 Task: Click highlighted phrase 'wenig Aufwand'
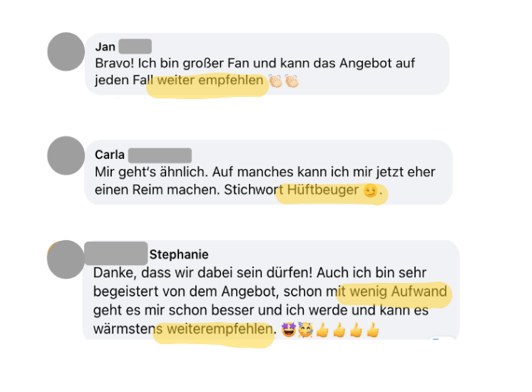pyautogui.click(x=399, y=292)
